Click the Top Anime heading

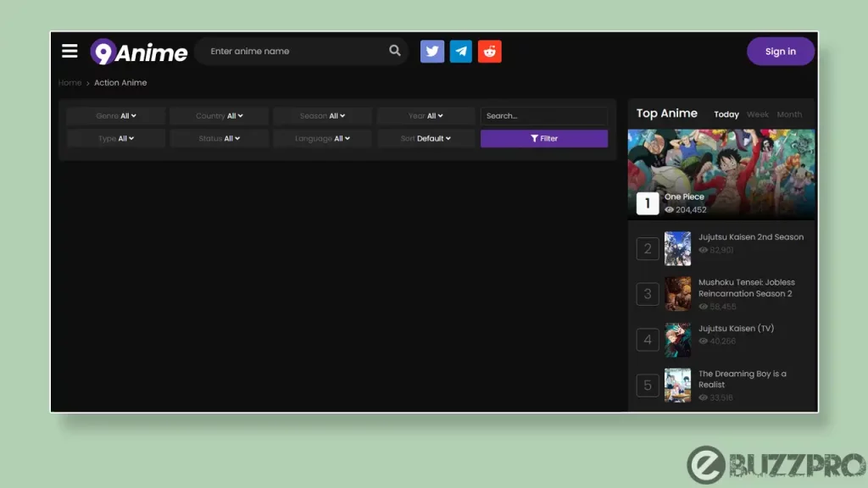(x=666, y=113)
